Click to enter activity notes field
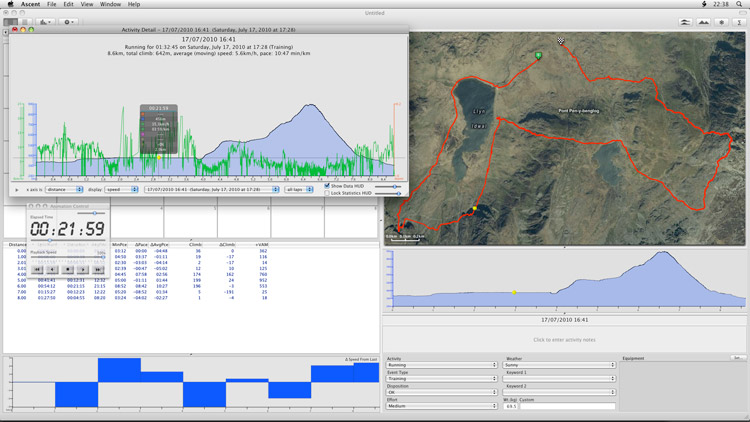The width and height of the screenshot is (750, 422). (x=564, y=340)
